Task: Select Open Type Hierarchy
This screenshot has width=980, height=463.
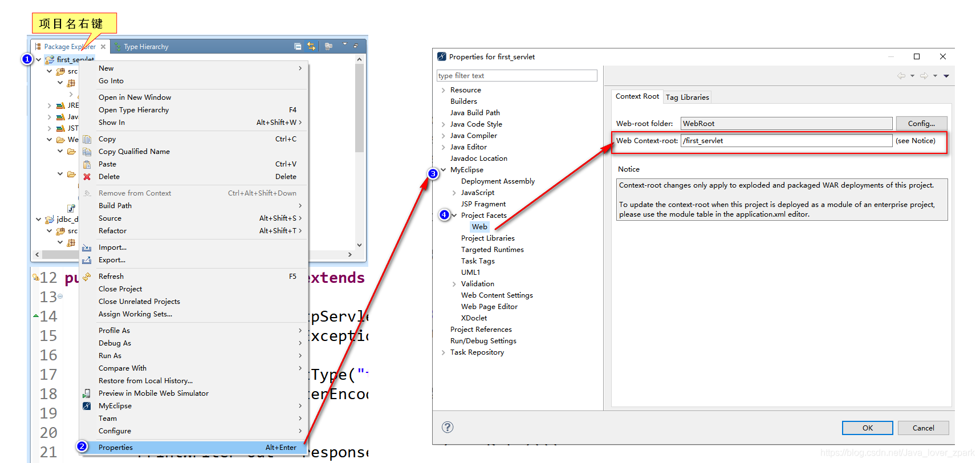Action: pyautogui.click(x=194, y=110)
